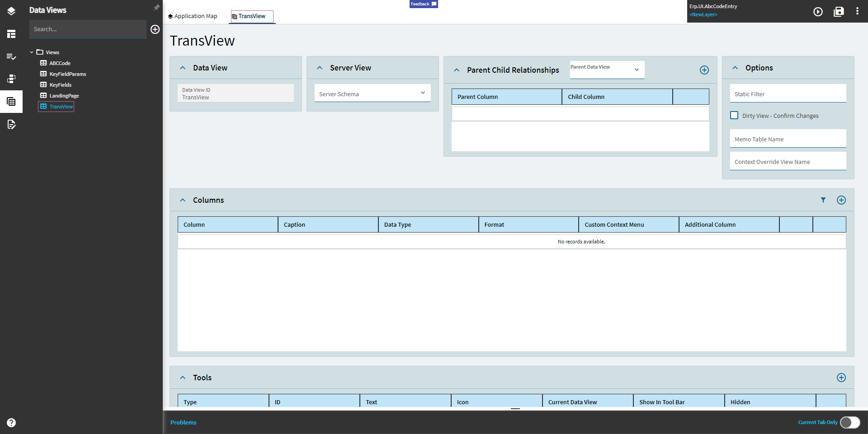Click the Static Filter input field
The height and width of the screenshot is (434, 868).
(x=788, y=93)
